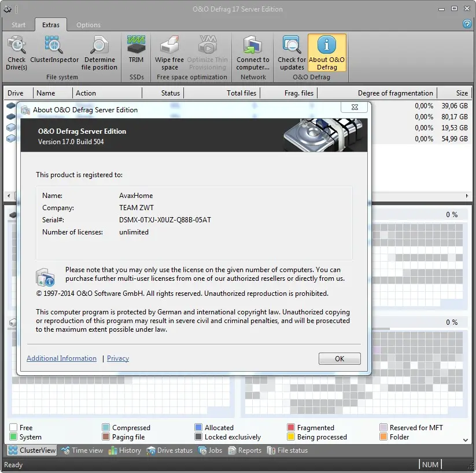Click the About O&O Defrag button

[x=327, y=53]
